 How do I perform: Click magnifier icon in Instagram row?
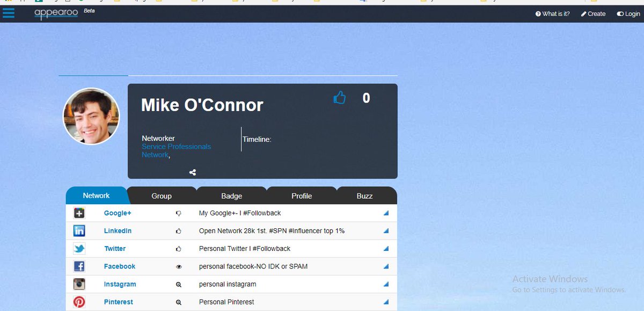(x=179, y=284)
